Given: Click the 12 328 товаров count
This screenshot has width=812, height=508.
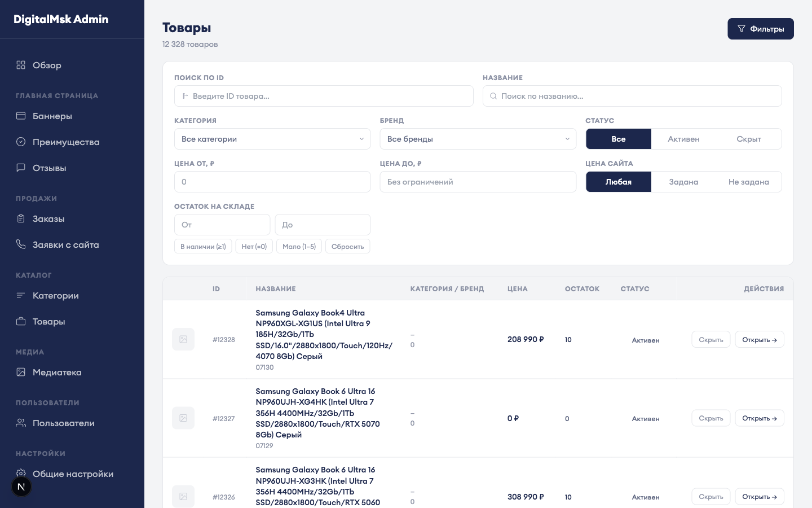Looking at the screenshot, I should pyautogui.click(x=190, y=44).
